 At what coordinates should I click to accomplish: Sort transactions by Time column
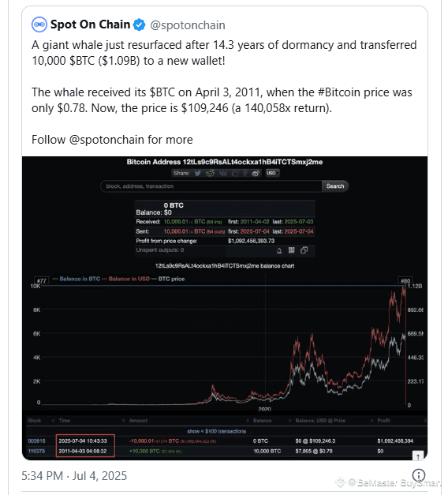click(65, 421)
